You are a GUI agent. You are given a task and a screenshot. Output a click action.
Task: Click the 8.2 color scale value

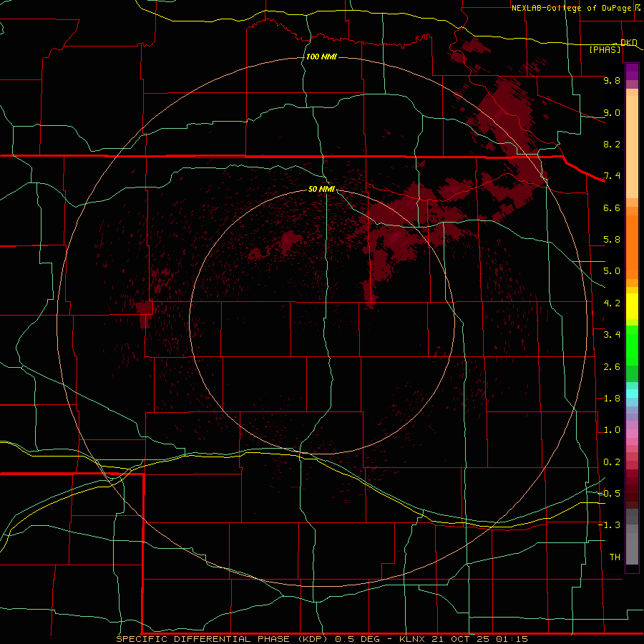[x=612, y=144]
